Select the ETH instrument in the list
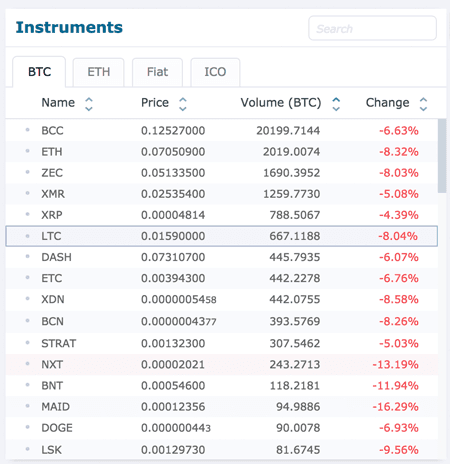The height and width of the screenshot is (464, 450). 52,152
